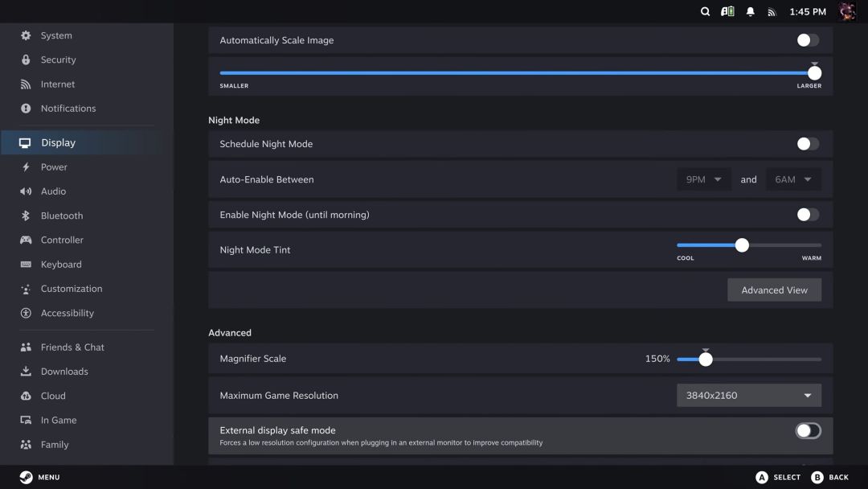868x489 pixels.
Task: Click the Audio speaker icon
Action: [x=26, y=191]
